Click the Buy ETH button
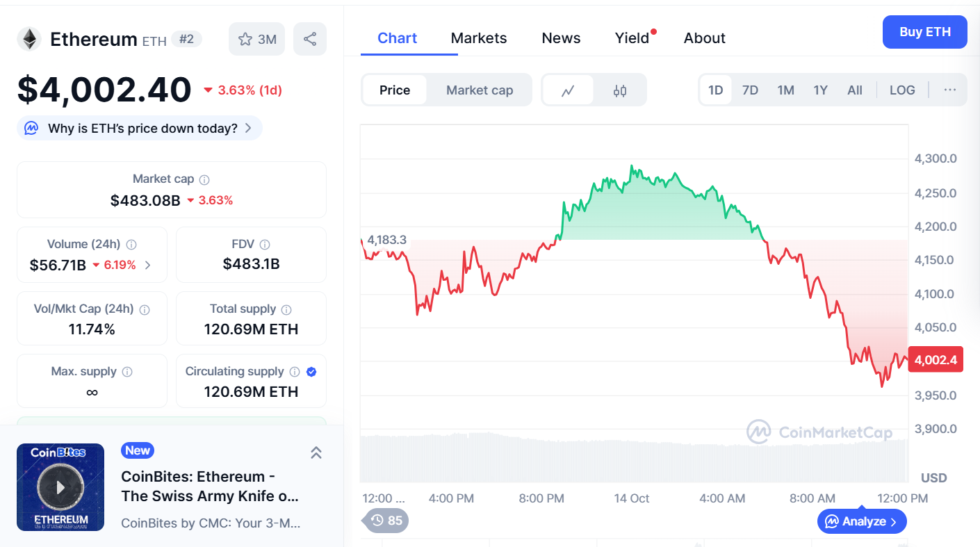Image resolution: width=980 pixels, height=547 pixels. [924, 32]
